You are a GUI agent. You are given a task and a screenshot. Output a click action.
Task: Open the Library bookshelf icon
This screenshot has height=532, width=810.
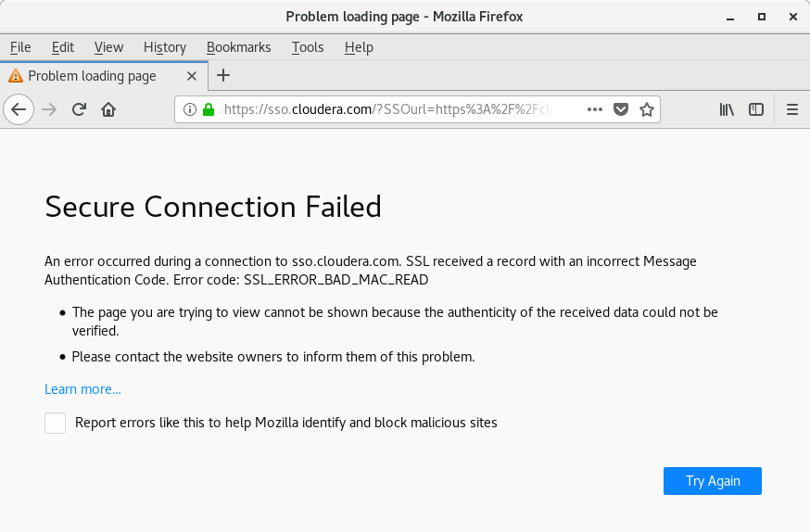click(x=728, y=109)
